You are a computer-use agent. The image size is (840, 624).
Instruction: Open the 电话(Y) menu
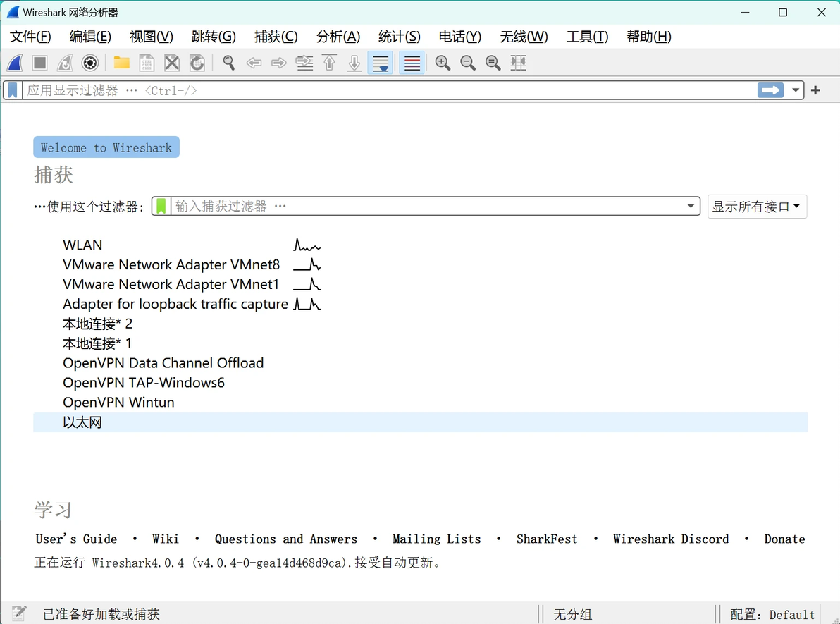(460, 37)
